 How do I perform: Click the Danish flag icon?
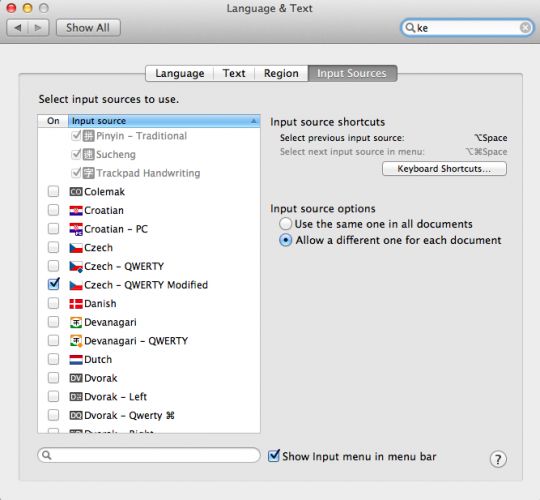76,304
